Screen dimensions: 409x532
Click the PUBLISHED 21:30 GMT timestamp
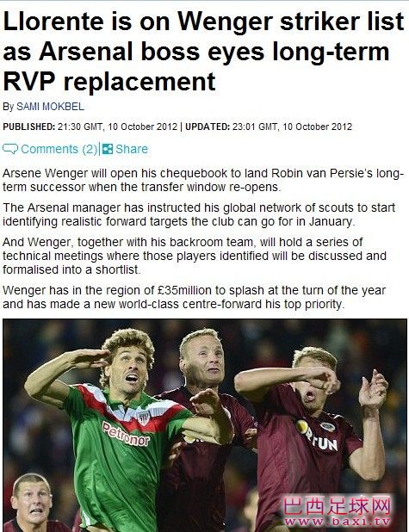pyautogui.click(x=90, y=127)
